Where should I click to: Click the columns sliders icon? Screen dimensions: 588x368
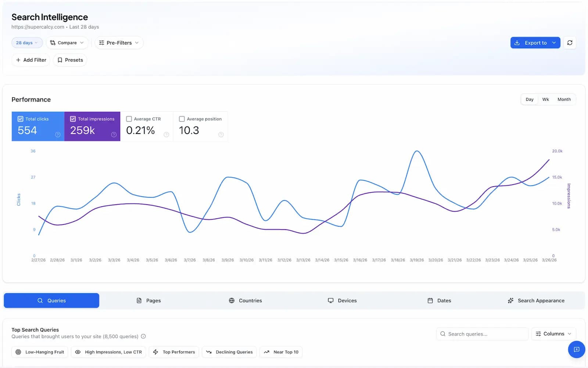pos(538,334)
